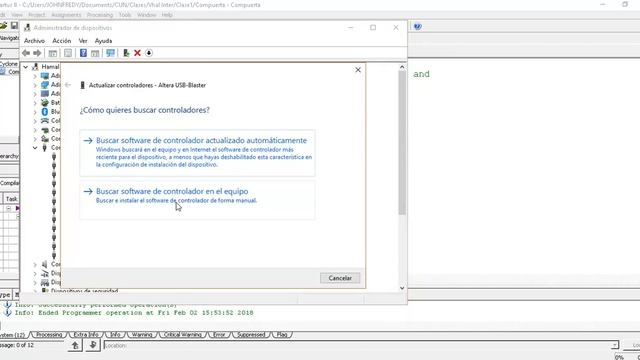Viewport: 640px width, 360px height.
Task: Click the previous message up-arrow button
Action: [x=75, y=345]
